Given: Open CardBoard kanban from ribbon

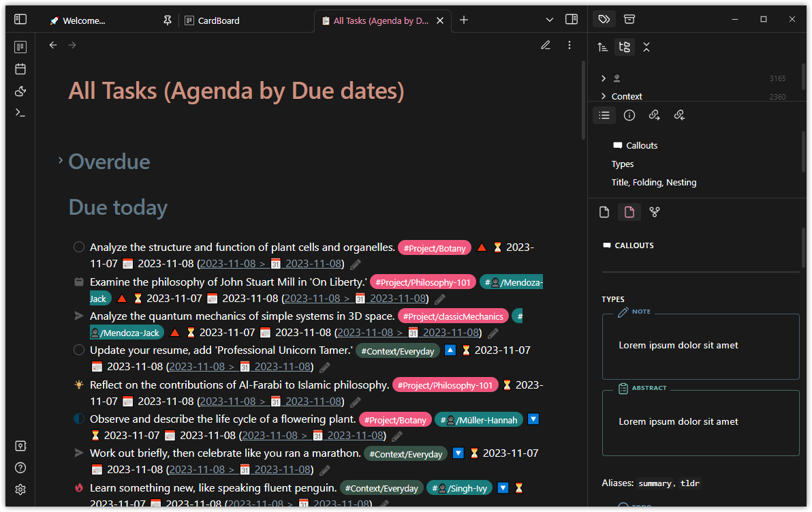Looking at the screenshot, I should 20,47.
